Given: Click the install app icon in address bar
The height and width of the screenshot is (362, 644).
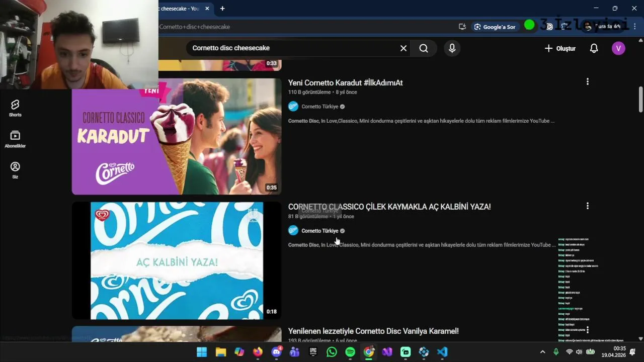Looking at the screenshot, I should click(462, 27).
